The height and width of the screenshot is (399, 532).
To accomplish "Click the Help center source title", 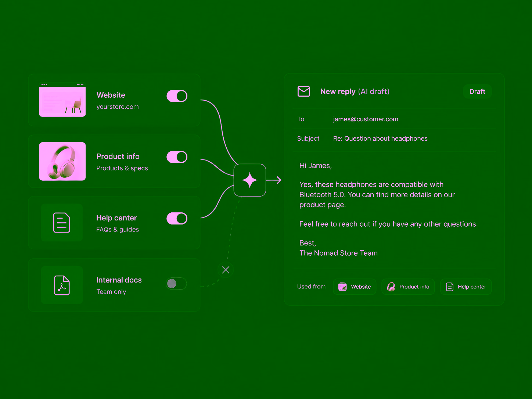I will pyautogui.click(x=116, y=218).
